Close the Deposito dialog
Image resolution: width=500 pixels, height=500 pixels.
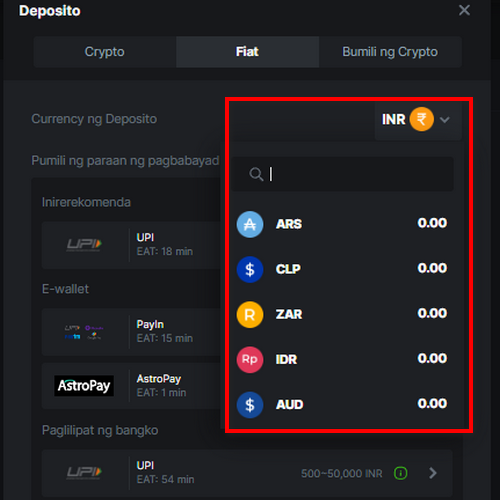coord(464,10)
